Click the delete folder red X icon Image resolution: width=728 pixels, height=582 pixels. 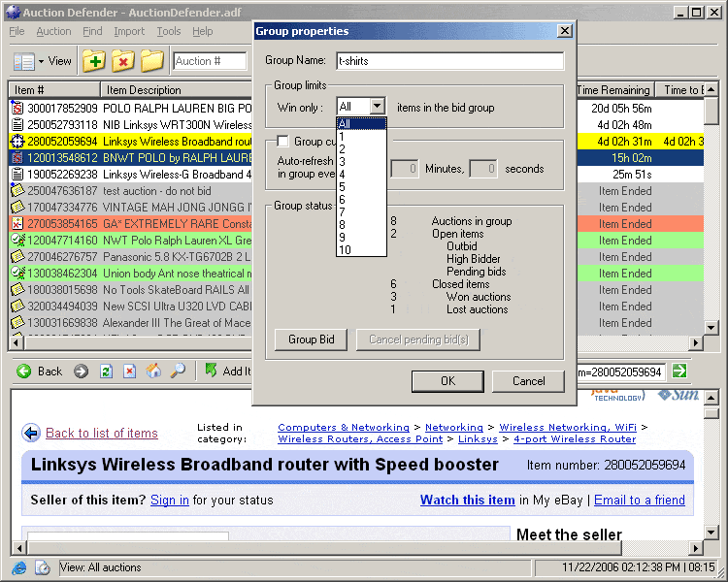(x=123, y=61)
